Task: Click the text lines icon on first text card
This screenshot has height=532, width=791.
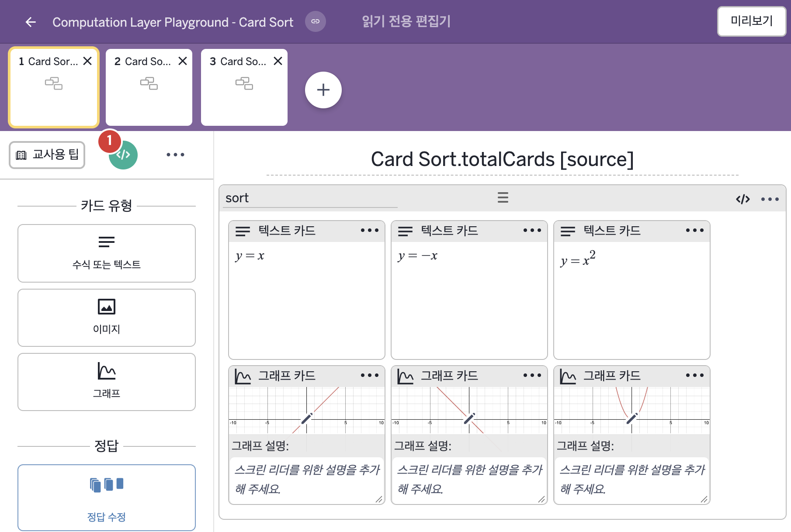Action: (243, 231)
